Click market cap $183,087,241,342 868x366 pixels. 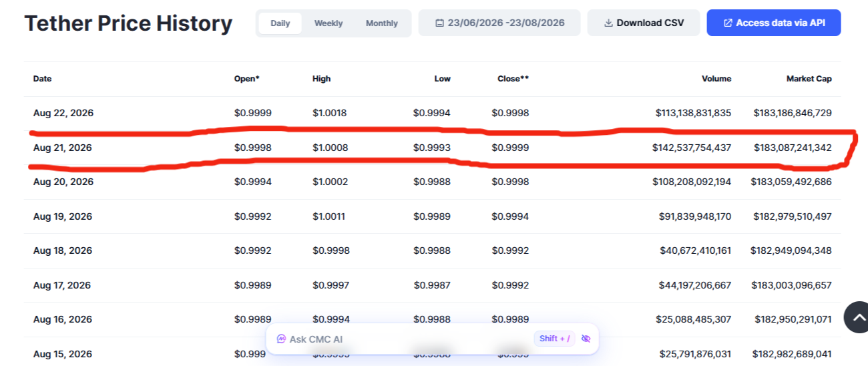pyautogui.click(x=793, y=148)
